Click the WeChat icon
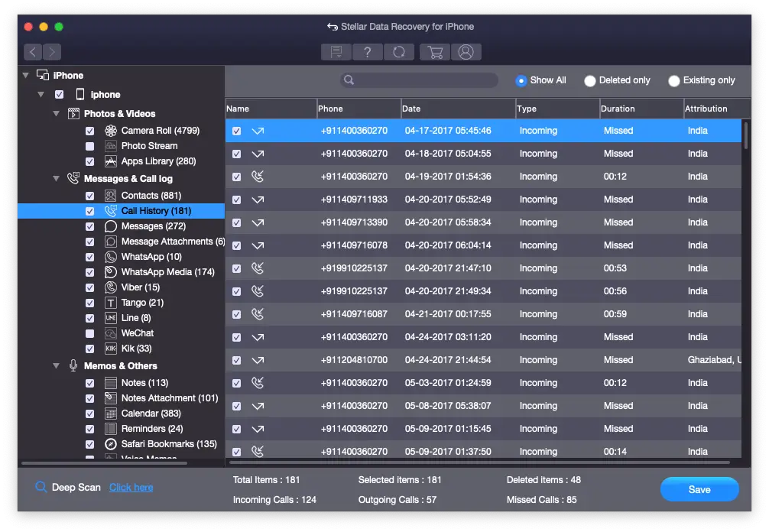Screen dimensions: 769x532 click(111, 333)
